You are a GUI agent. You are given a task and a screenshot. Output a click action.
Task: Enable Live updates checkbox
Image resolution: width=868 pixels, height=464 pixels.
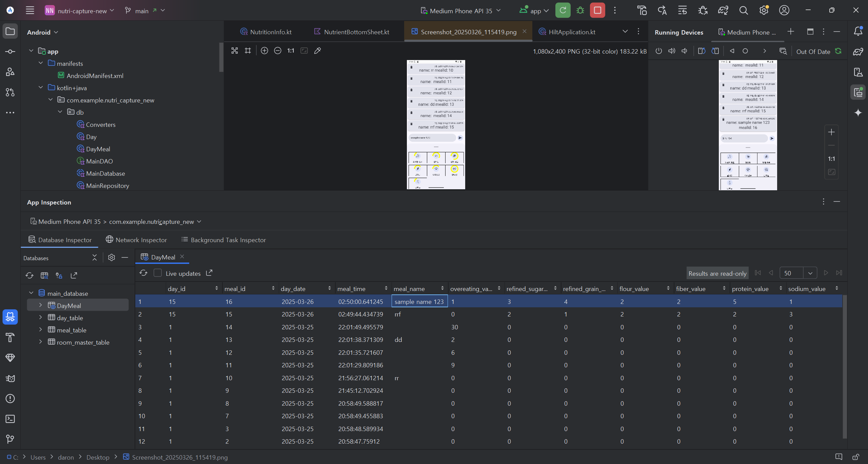click(x=158, y=273)
